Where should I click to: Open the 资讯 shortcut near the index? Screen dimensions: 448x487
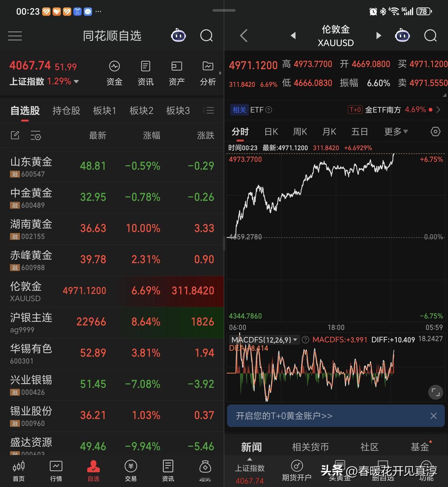pos(146,73)
